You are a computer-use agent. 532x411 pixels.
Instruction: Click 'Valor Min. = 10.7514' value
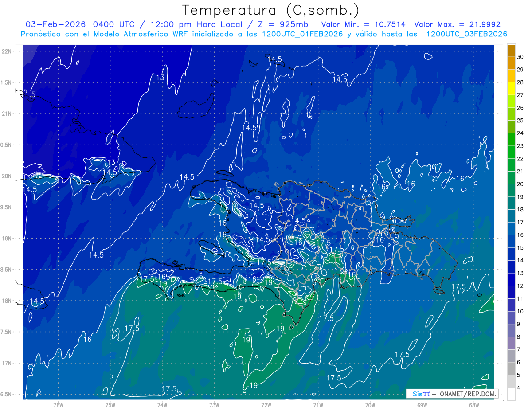pyautogui.click(x=363, y=24)
